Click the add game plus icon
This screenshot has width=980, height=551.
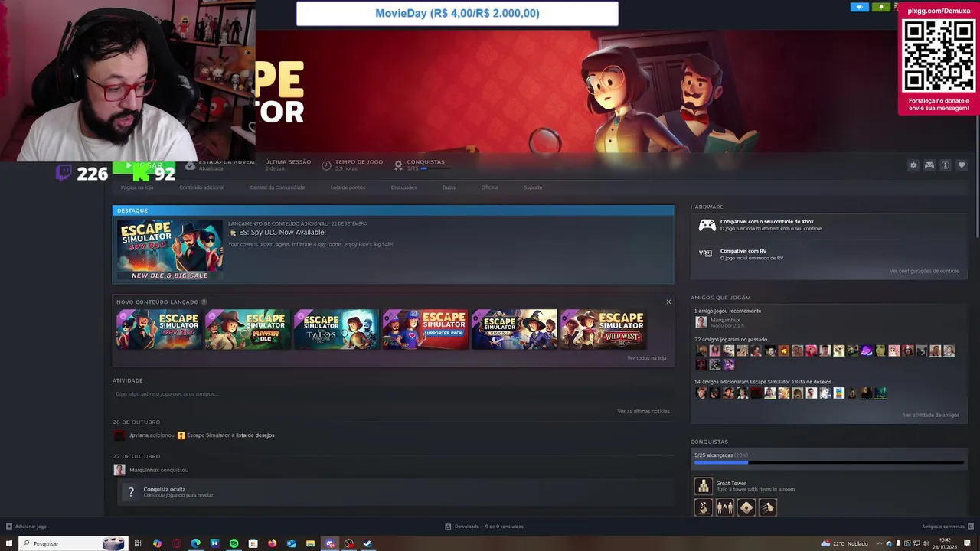pyautogui.click(x=9, y=527)
